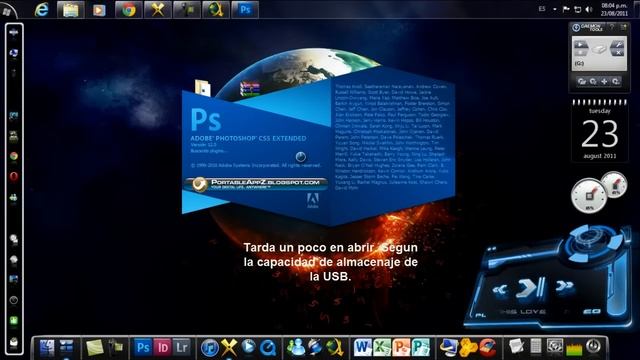Launch InDesign from the dock
Viewport: 640px width, 360px height.
point(162,348)
